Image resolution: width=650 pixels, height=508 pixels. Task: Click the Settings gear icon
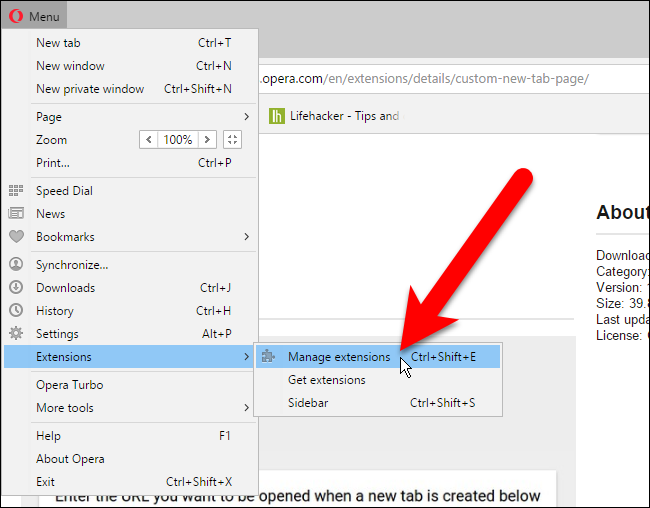(16, 333)
